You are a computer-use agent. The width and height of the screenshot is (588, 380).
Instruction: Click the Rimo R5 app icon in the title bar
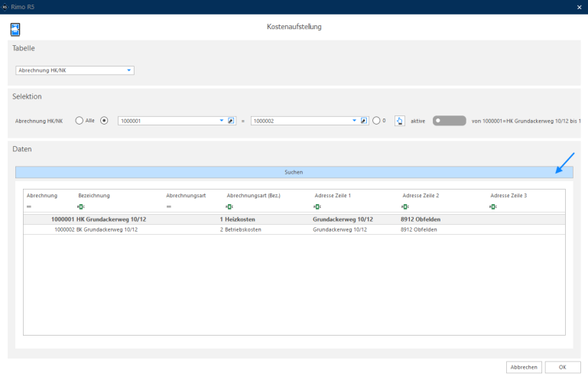5,7
